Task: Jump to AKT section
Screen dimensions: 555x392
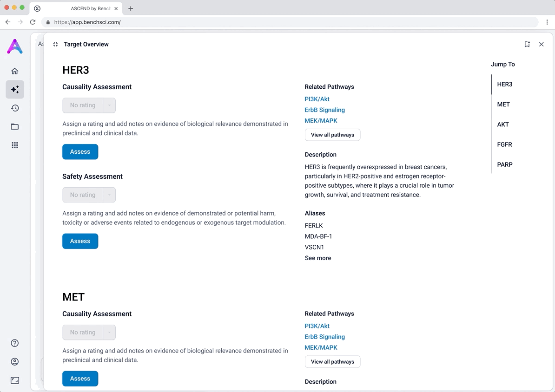Action: (x=503, y=124)
